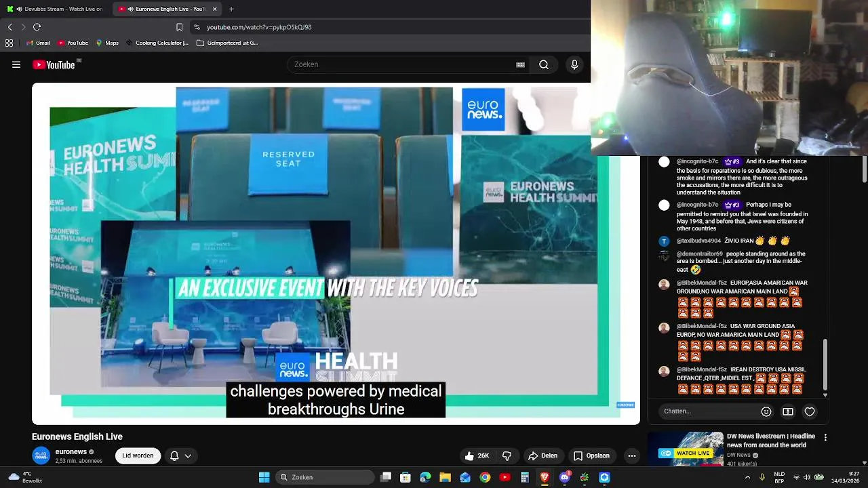Open the Gmail bookmark

click(38, 43)
